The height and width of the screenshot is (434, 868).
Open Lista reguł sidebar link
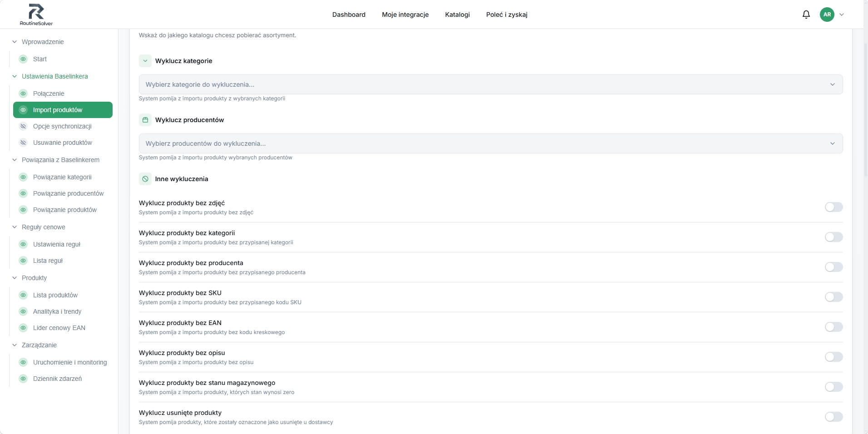click(x=48, y=261)
